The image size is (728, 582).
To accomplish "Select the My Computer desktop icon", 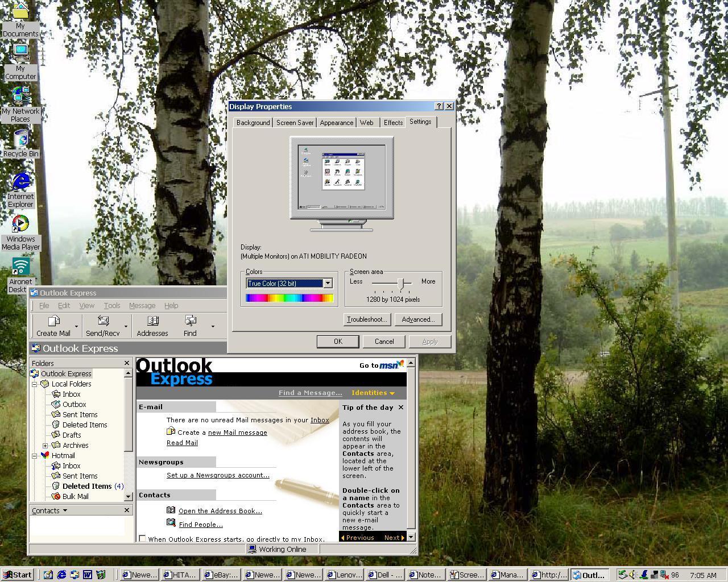I will click(20, 62).
